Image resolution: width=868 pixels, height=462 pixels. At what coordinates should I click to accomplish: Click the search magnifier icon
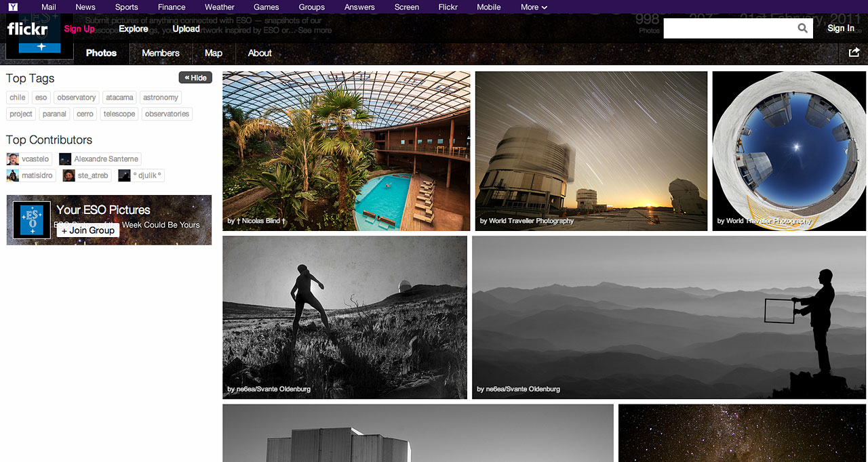coord(802,28)
